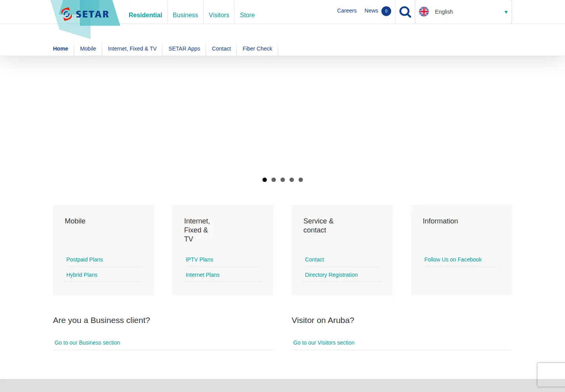Open Internet Plans link
Image resolution: width=565 pixels, height=392 pixels.
click(202, 275)
